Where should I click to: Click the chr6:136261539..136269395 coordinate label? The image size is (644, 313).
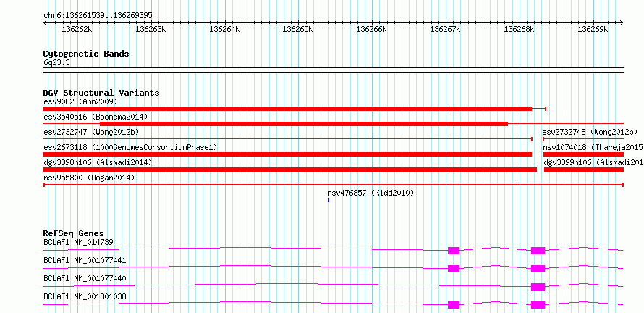(98, 16)
